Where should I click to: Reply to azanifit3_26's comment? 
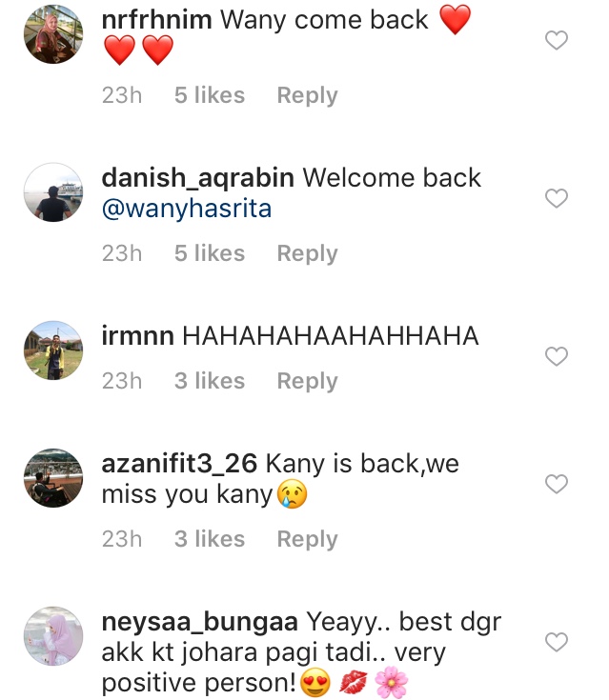pyautogui.click(x=308, y=539)
